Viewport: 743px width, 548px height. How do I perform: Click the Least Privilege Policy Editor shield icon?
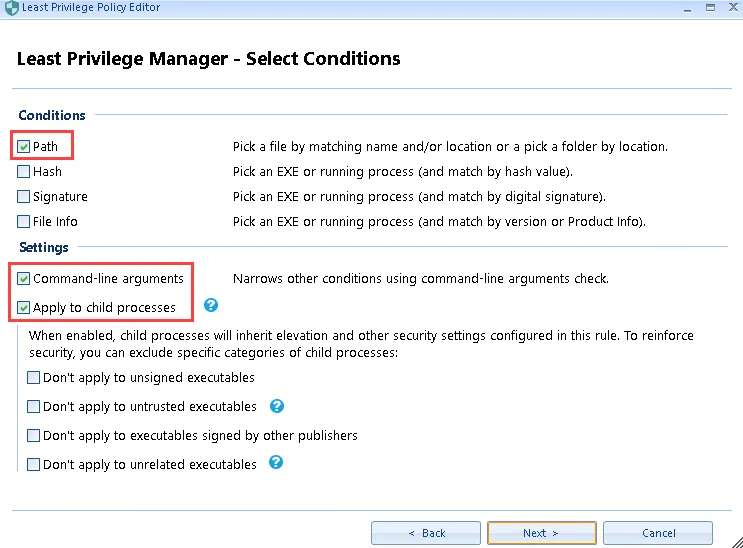click(x=11, y=8)
